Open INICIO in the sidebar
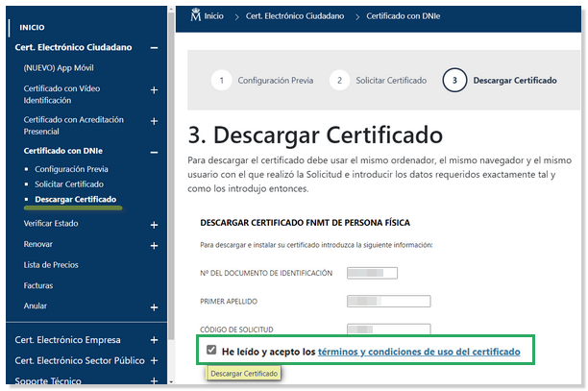588x391 pixels. click(x=31, y=27)
